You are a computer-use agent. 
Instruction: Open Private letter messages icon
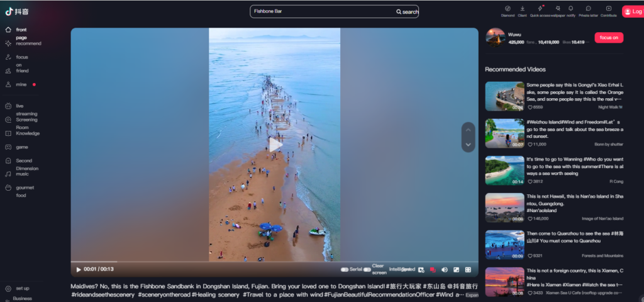click(x=588, y=9)
